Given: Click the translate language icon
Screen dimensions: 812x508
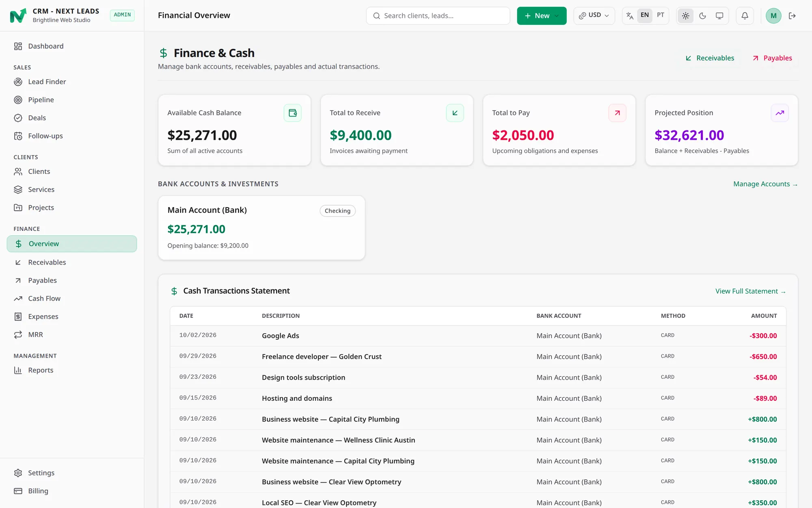Looking at the screenshot, I should pyautogui.click(x=630, y=16).
